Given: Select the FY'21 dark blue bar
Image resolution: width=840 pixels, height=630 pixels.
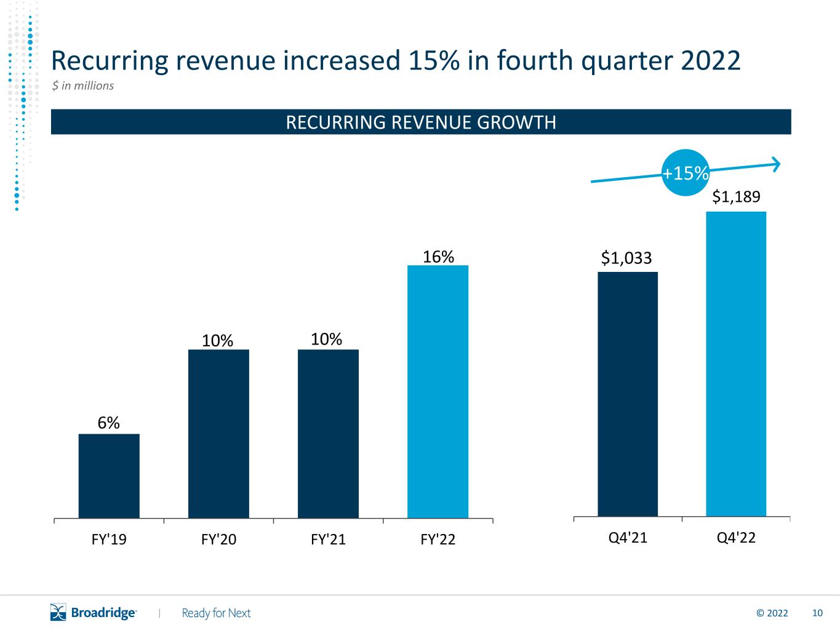Looking at the screenshot, I should (328, 434).
